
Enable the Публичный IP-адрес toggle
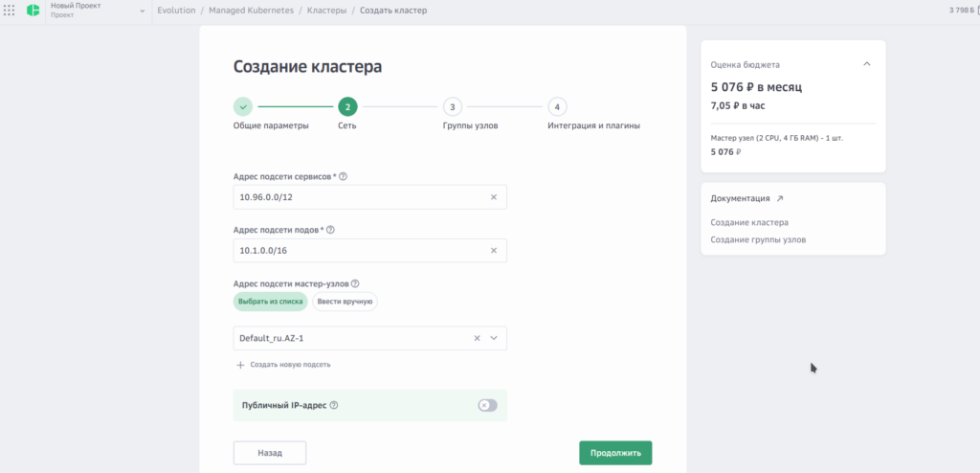point(487,405)
